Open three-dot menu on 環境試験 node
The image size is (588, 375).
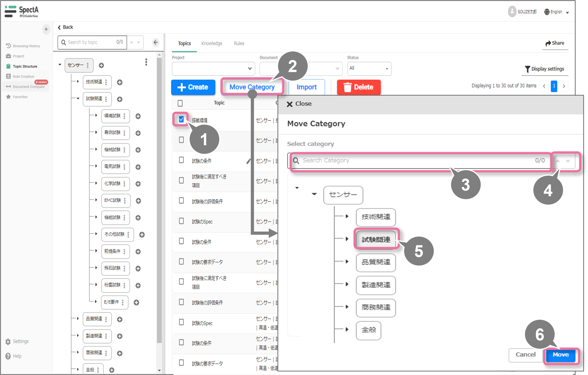pyautogui.click(x=124, y=116)
